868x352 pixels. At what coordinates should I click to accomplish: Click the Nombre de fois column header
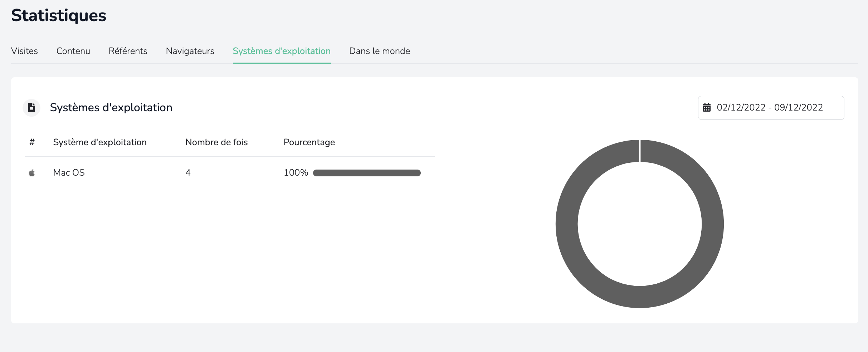pos(216,142)
